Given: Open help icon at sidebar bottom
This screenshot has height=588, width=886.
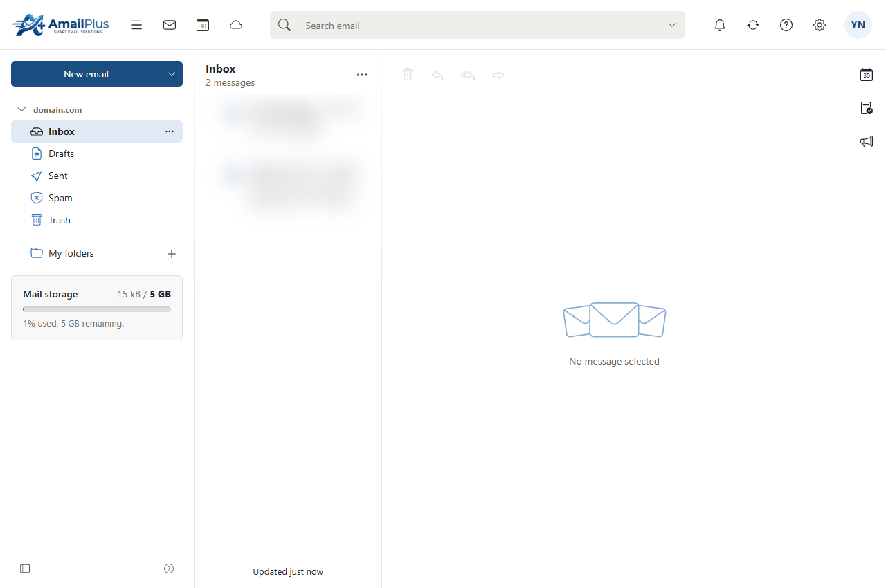Looking at the screenshot, I should pyautogui.click(x=169, y=569).
